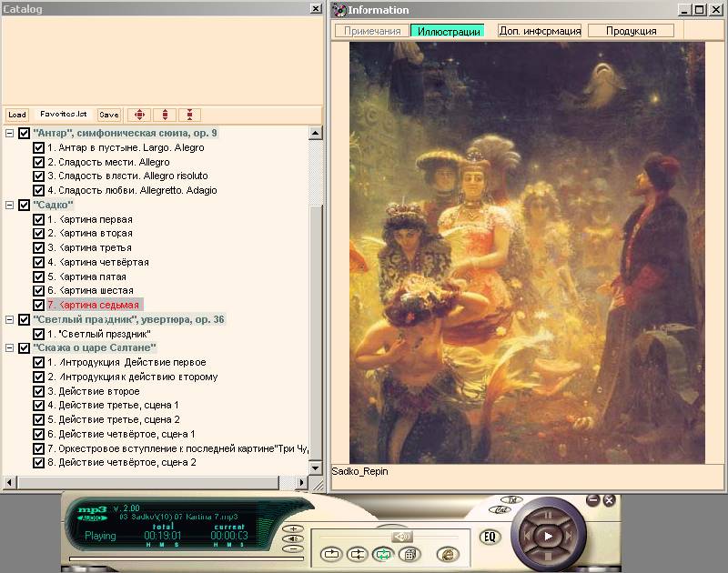Uncheck "2. Сладость мести" track checkbox
Screen dimensions: 728x573
coord(38,162)
